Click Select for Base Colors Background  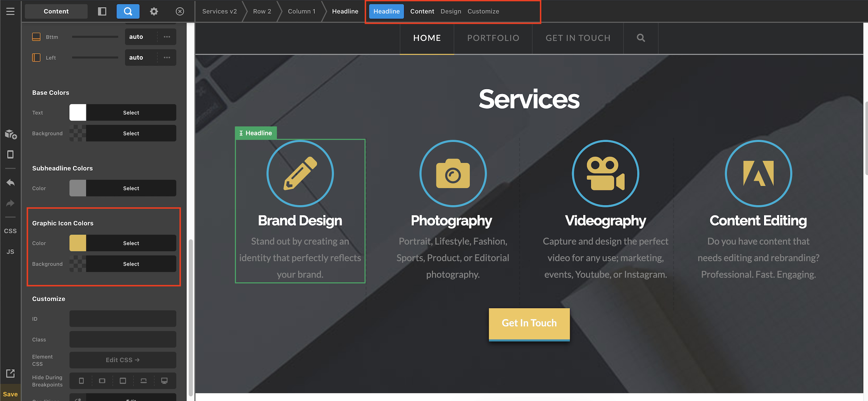pos(131,133)
